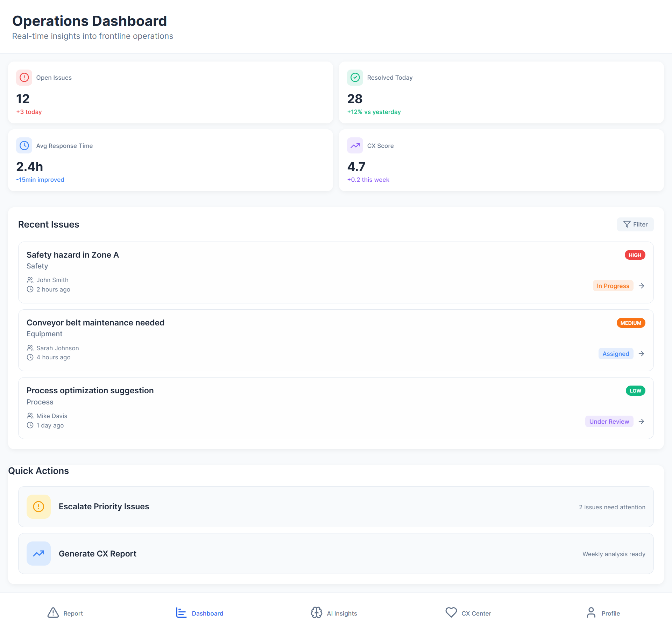Open the Filter for Recent Issues

coord(635,224)
